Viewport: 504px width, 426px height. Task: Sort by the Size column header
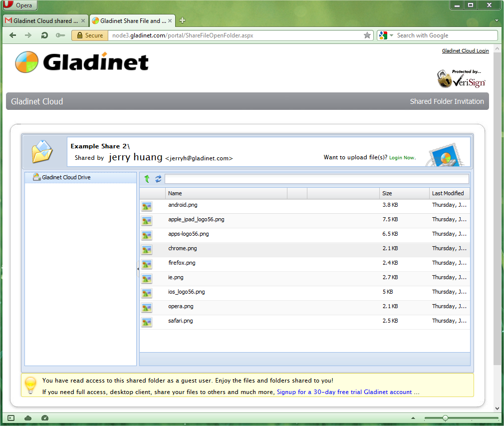pos(404,193)
